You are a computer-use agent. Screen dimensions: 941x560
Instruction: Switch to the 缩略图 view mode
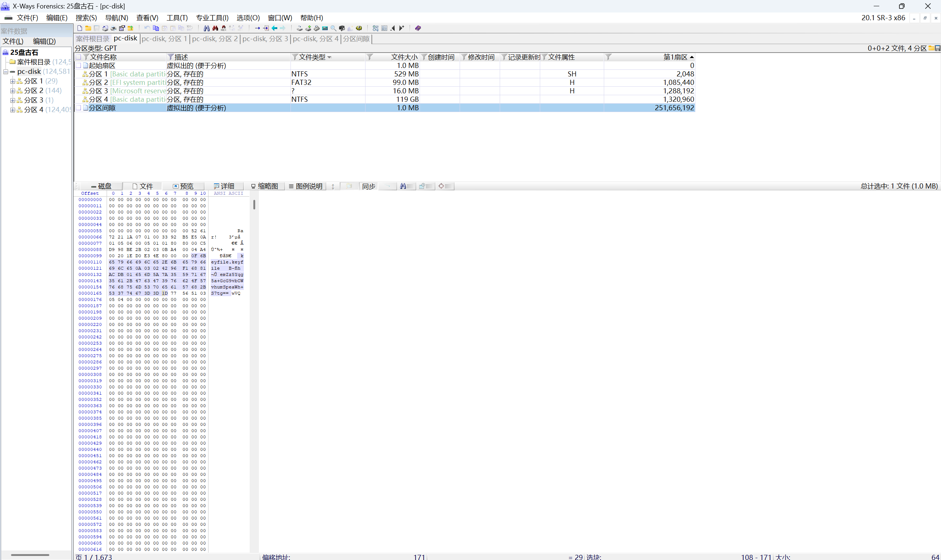click(x=264, y=186)
